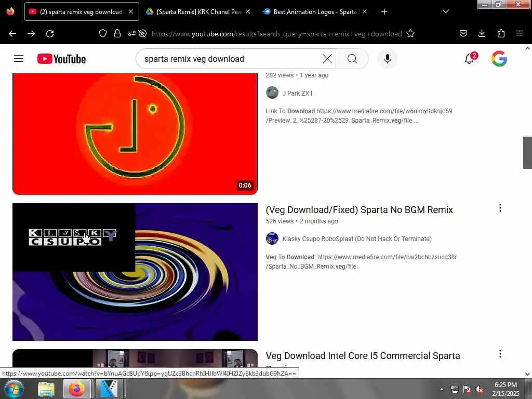Open J Park ZX I channel name
Viewport: 532px width, 399px height.
pyautogui.click(x=297, y=94)
